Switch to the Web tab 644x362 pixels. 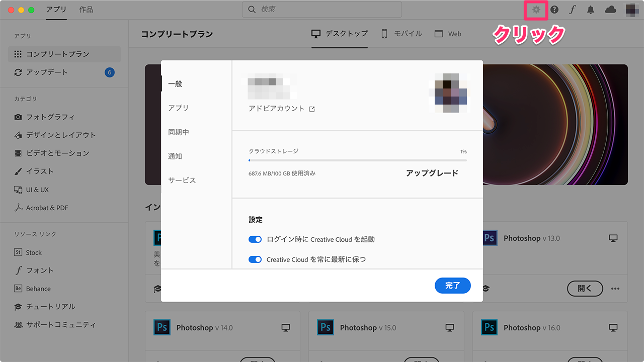tap(448, 34)
